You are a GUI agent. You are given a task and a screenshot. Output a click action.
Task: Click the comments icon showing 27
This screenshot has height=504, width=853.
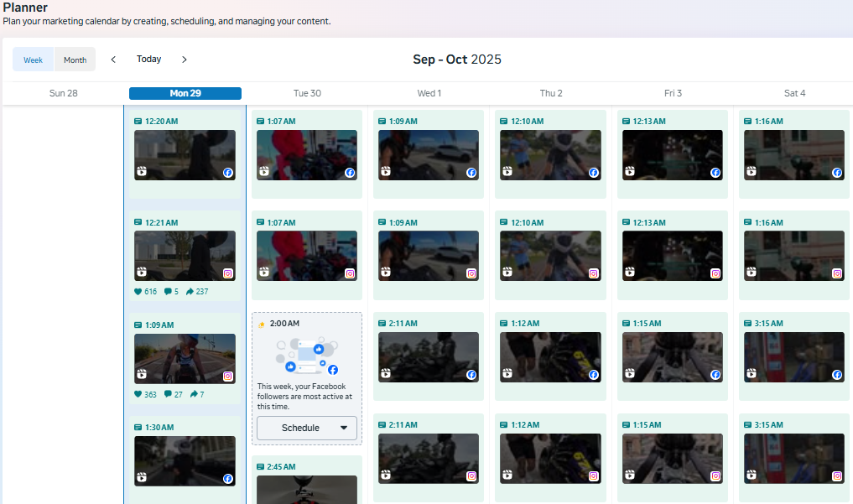tap(168, 394)
